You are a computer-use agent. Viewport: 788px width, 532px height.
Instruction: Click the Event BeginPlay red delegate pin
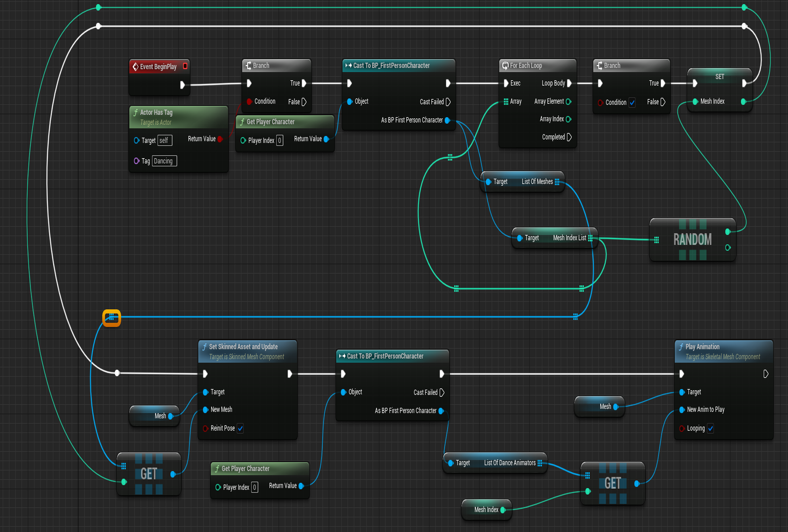[x=185, y=66]
